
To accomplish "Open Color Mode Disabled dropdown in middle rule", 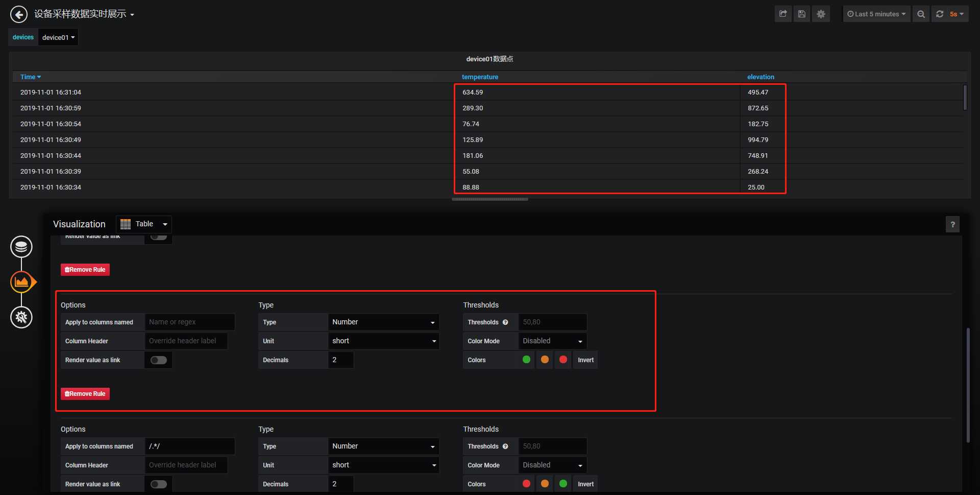I will (x=553, y=341).
